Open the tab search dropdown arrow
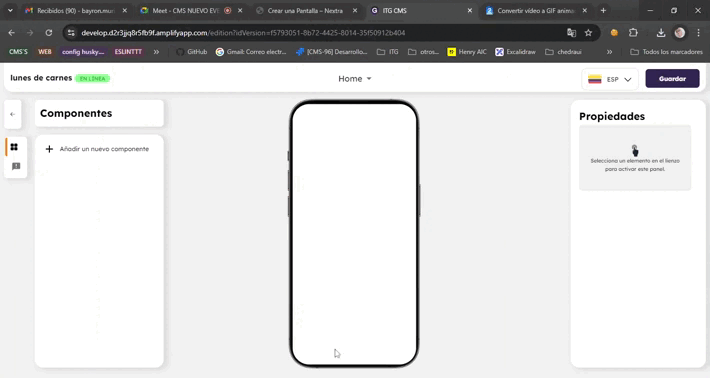The width and height of the screenshot is (710, 378). click(10, 10)
